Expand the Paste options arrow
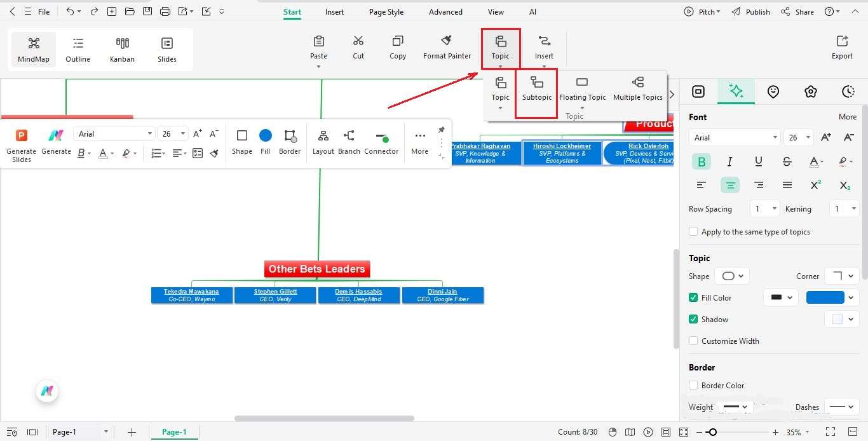The height and width of the screenshot is (441, 868). click(318, 66)
